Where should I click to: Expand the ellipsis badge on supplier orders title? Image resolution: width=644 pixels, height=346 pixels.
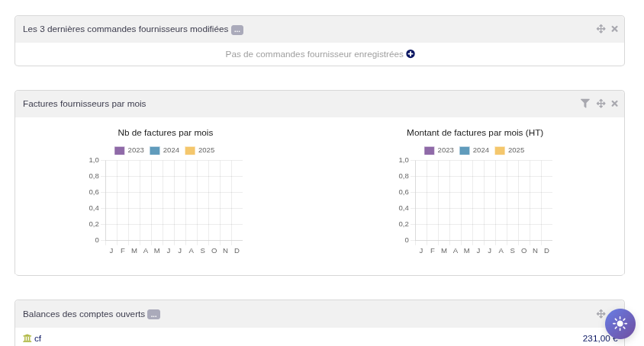[237, 30]
